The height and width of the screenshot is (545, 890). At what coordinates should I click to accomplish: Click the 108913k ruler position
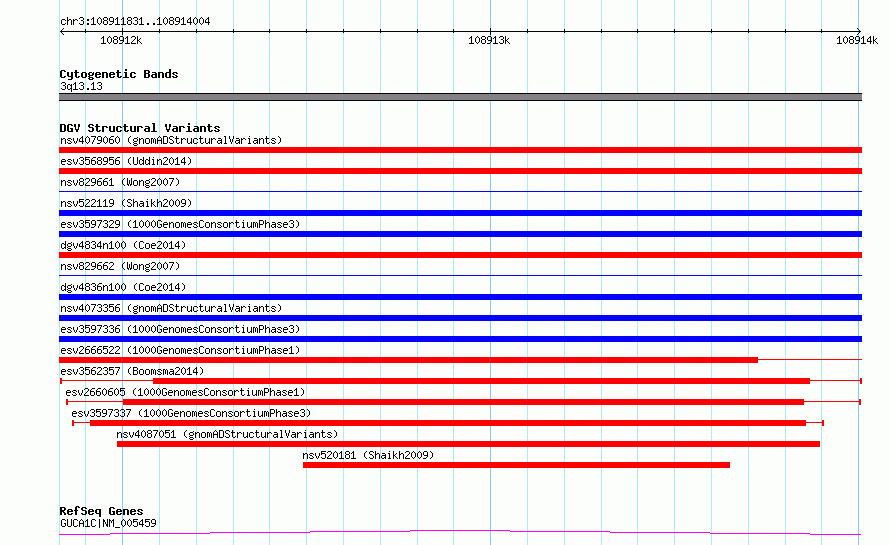(x=489, y=40)
